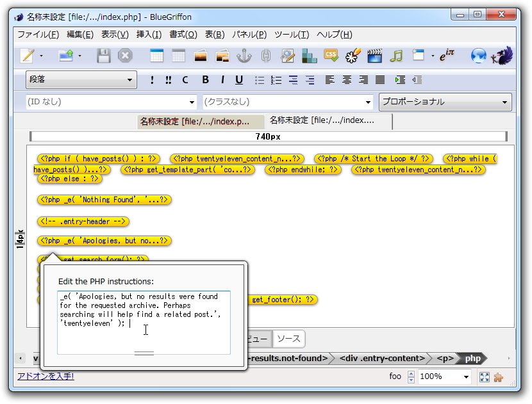Toggle italic formatting
This screenshot has height=404, width=532.
221,79
